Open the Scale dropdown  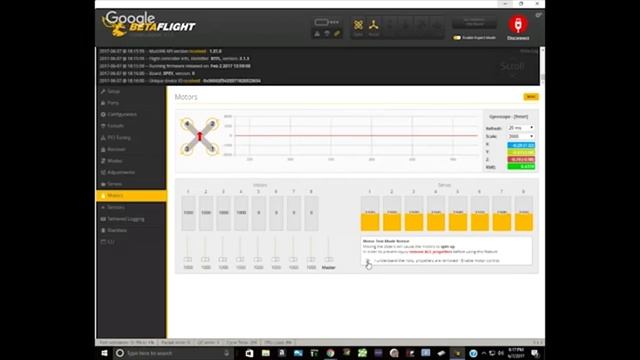point(520,136)
